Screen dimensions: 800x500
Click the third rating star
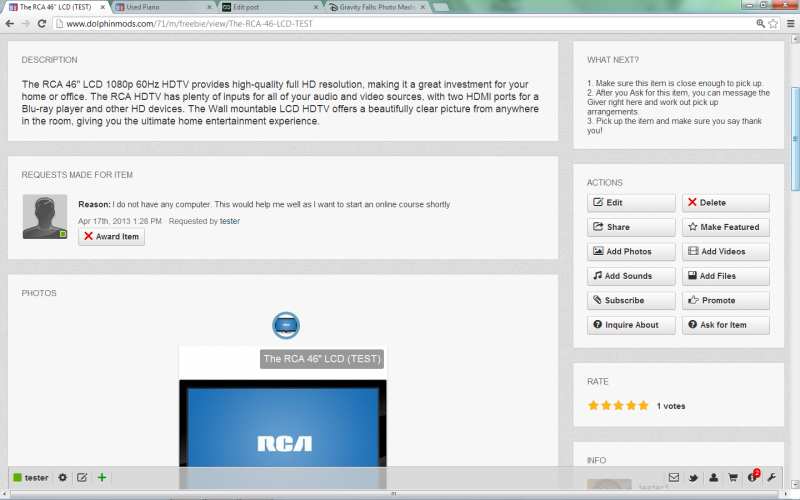tap(618, 406)
